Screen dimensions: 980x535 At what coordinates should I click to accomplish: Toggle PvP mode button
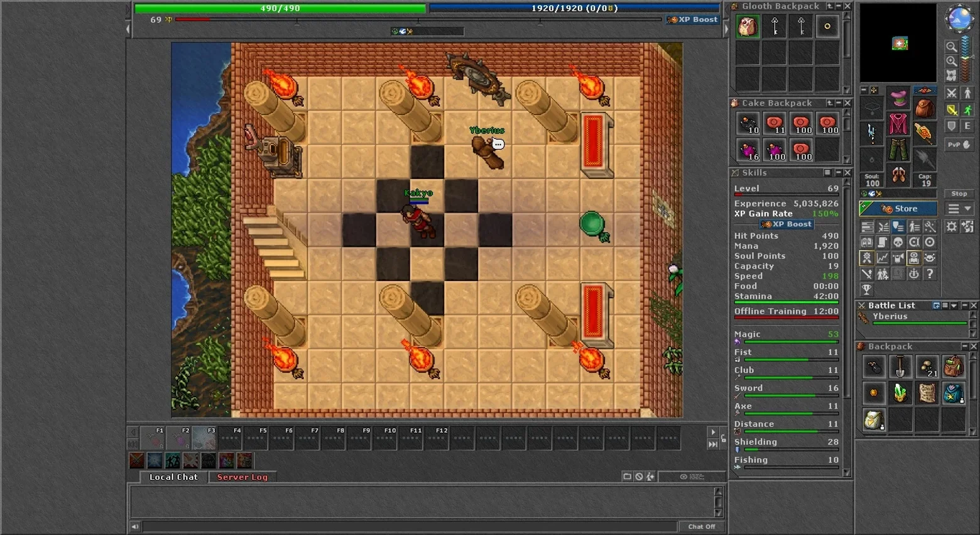coord(959,145)
